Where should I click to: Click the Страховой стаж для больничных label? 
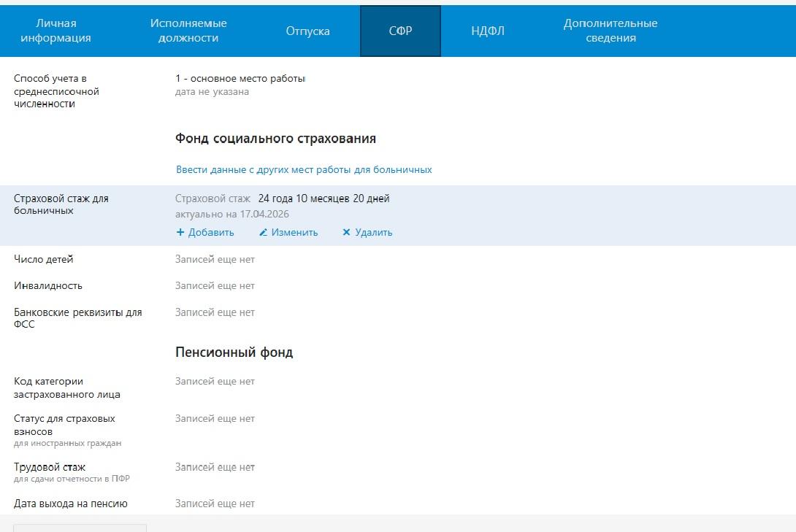pyautogui.click(x=61, y=204)
